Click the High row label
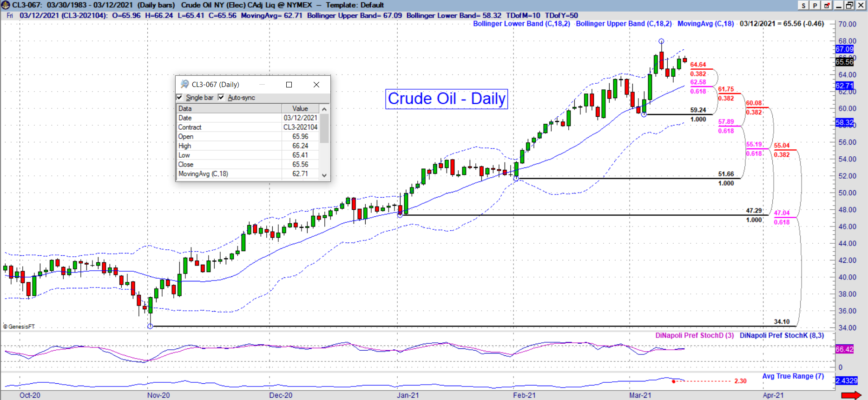The image size is (868, 400). [x=184, y=146]
